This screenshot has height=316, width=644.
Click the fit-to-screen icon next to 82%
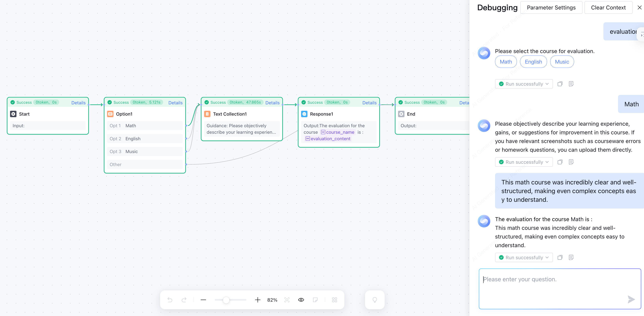(x=287, y=300)
